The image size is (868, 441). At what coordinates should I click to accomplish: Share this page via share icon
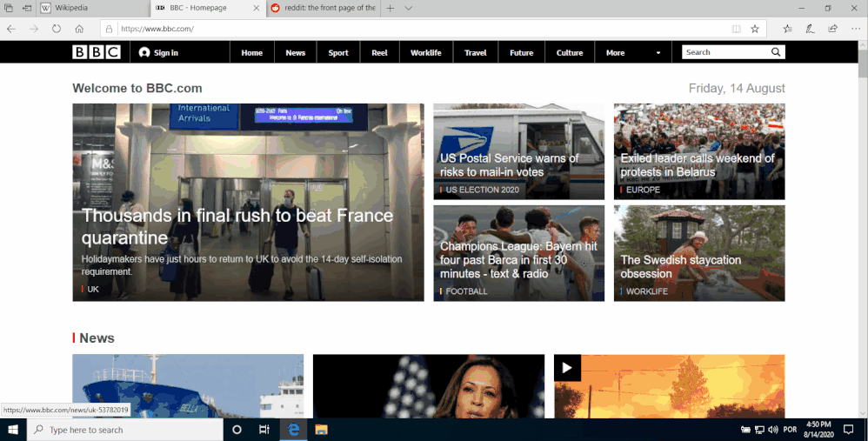tap(832, 29)
